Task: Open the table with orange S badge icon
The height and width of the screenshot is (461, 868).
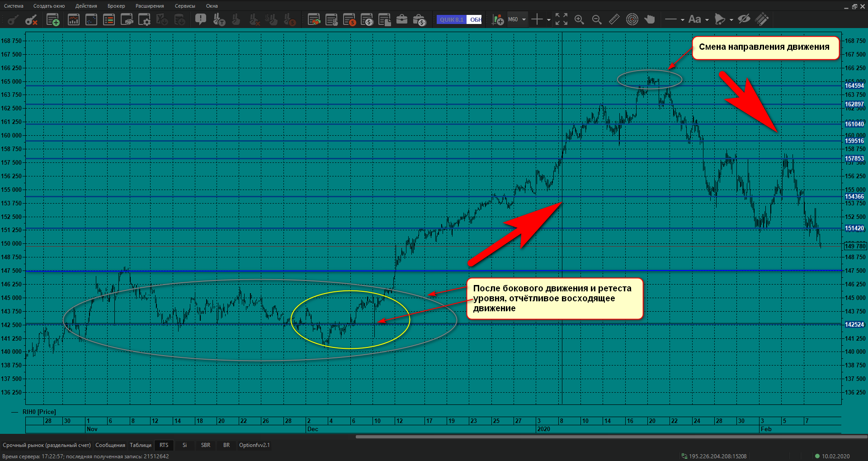Action: pos(349,19)
